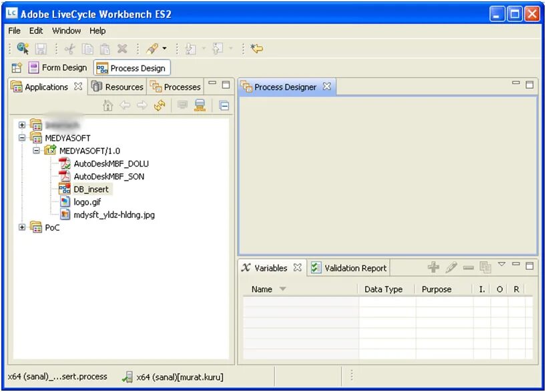Select AutoDeskMBF_DOLU PDF file
546x392 pixels.
tap(111, 164)
